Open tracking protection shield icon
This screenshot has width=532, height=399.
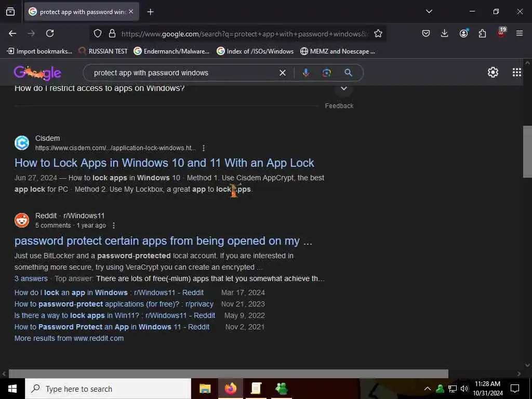[x=98, y=34]
